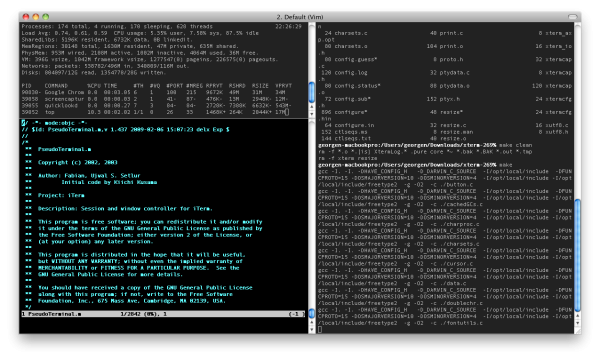The width and height of the screenshot is (600, 360).
Task: Click the window title '2. Default (Vim)'
Action: click(300, 17)
